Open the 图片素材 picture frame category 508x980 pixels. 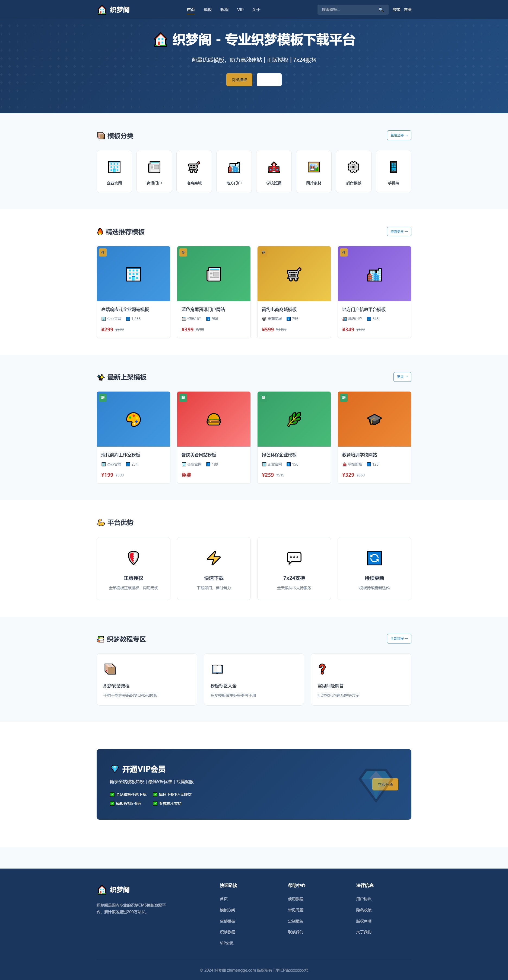click(314, 167)
